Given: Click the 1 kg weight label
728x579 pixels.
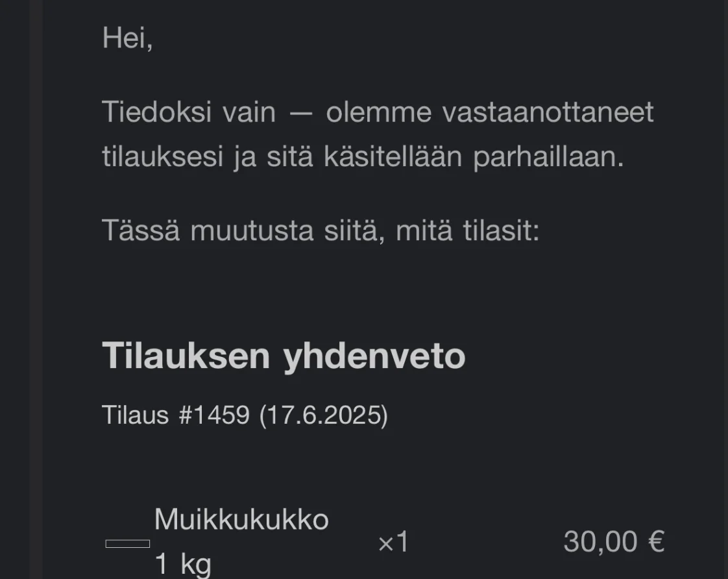Looking at the screenshot, I should point(182,563).
